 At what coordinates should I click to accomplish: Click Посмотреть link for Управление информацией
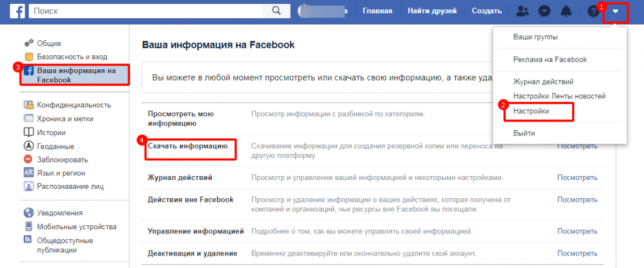[577, 232]
